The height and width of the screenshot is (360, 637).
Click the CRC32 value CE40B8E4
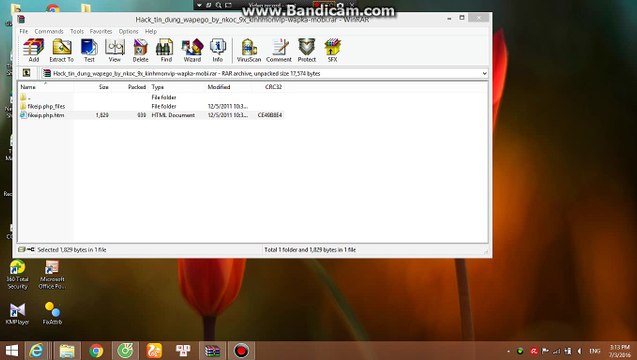point(270,115)
